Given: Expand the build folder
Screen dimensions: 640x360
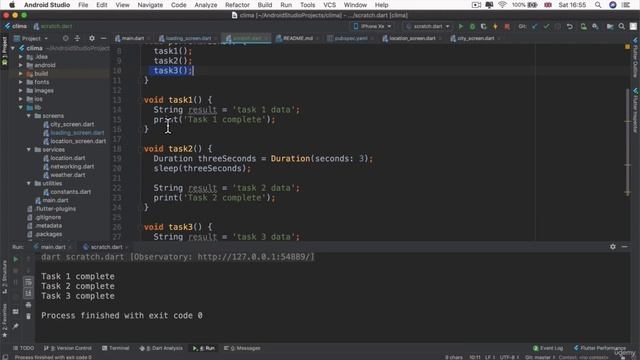Looking at the screenshot, I should point(21,74).
